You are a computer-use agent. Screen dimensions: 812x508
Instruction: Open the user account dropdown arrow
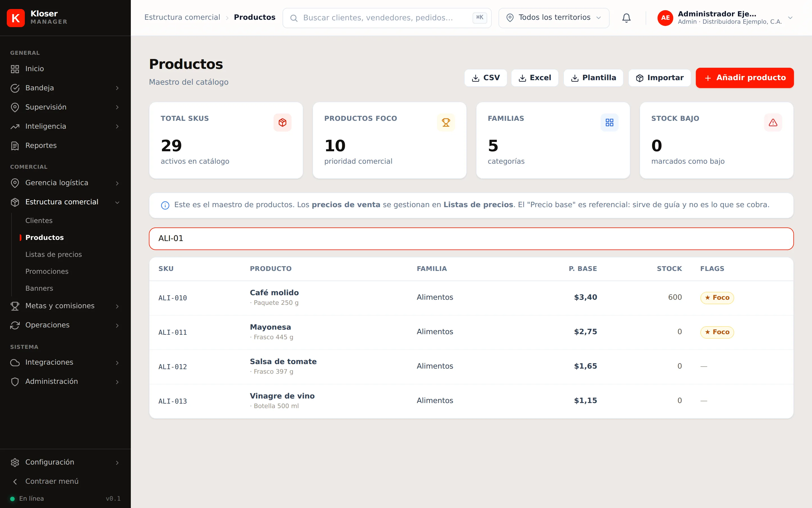[790, 18]
